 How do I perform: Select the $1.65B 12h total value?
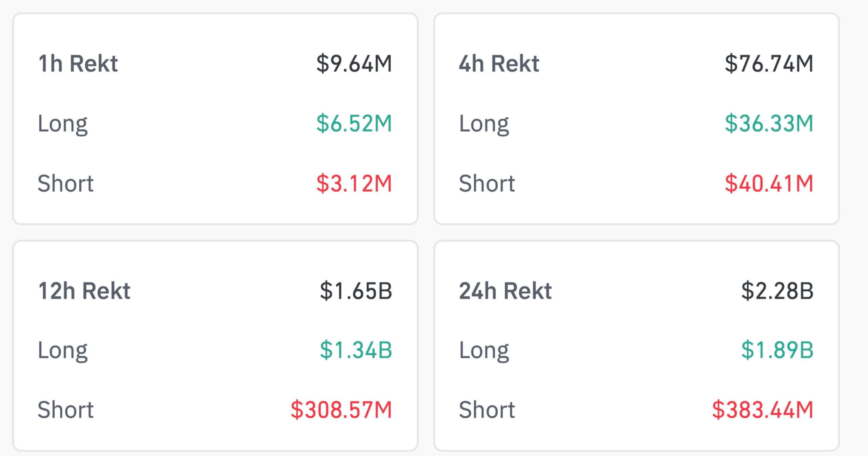[x=356, y=291]
